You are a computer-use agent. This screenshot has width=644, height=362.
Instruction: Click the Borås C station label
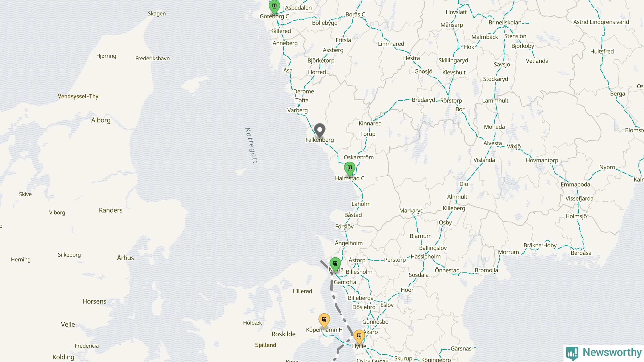click(x=355, y=14)
